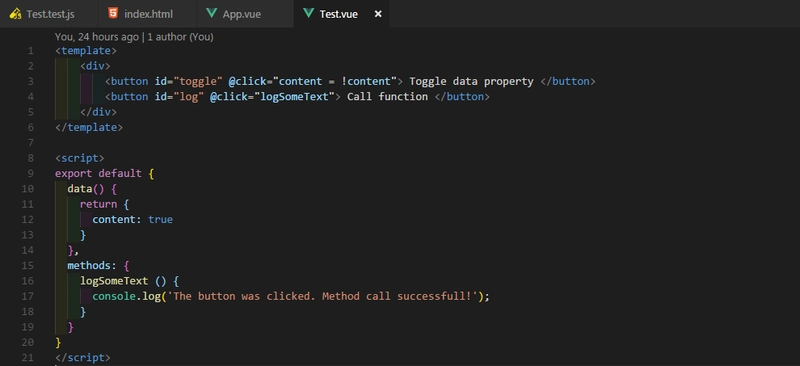Click the 'return {' keyword on line 11
800x366 pixels.
(x=105, y=204)
